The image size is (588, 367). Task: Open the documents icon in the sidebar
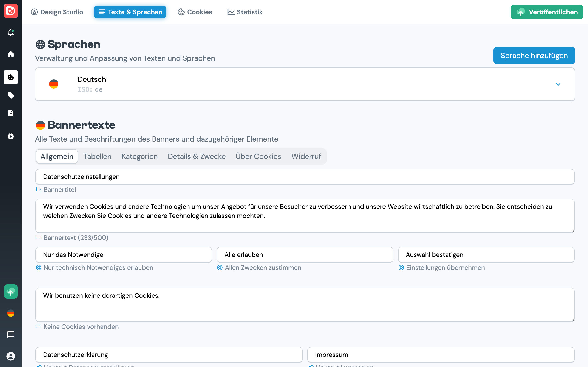tap(11, 113)
